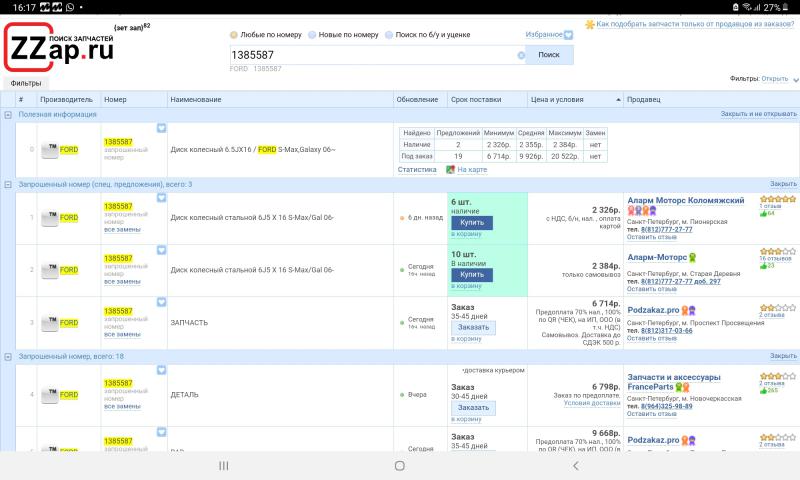
Task: Click the favorites icon next to Избранное
Action: [x=568, y=35]
